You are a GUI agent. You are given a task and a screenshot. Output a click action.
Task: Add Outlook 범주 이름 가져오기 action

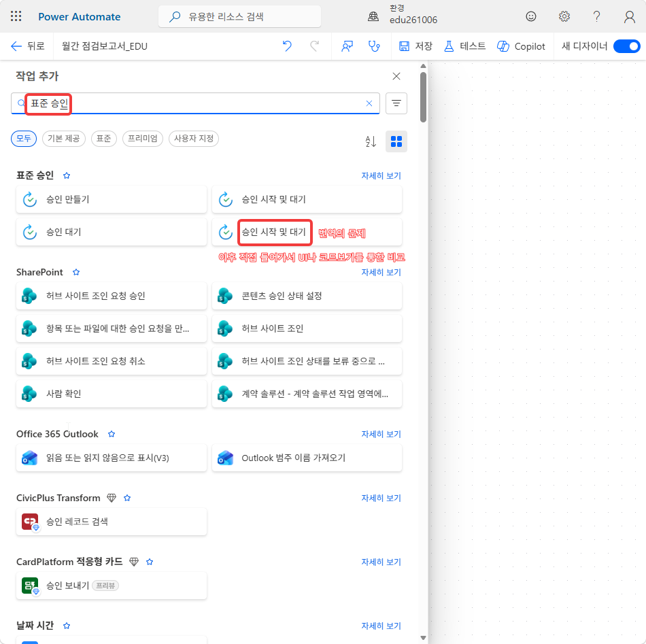[x=307, y=458]
